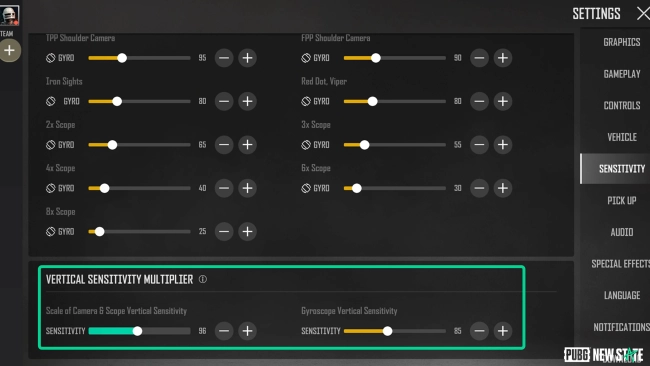Open the Graphics settings tab
650x366 pixels.
click(621, 42)
